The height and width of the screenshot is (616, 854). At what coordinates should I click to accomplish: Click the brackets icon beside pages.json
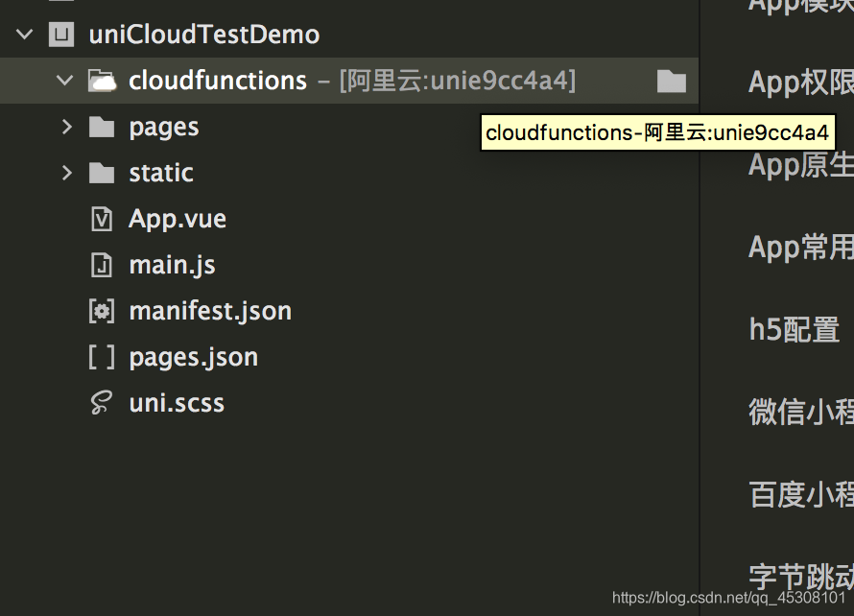103,356
